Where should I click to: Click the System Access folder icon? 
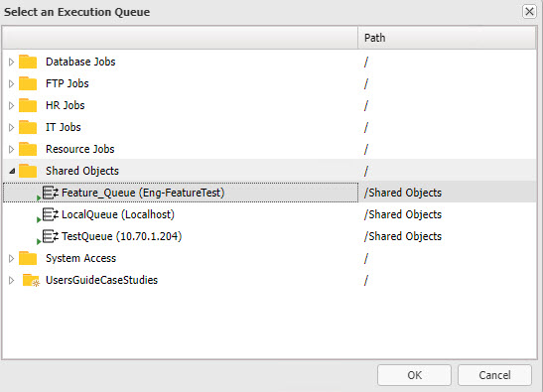[x=28, y=258]
